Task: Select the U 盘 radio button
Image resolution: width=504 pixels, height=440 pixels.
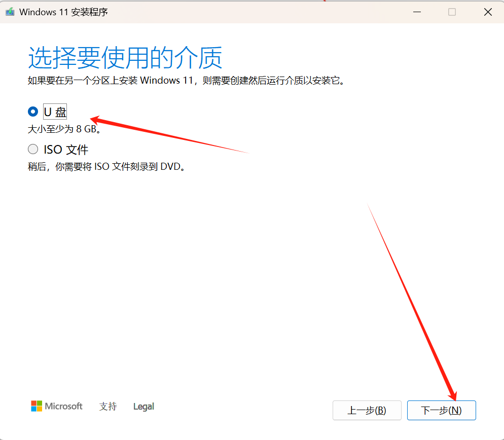Action: [x=32, y=112]
